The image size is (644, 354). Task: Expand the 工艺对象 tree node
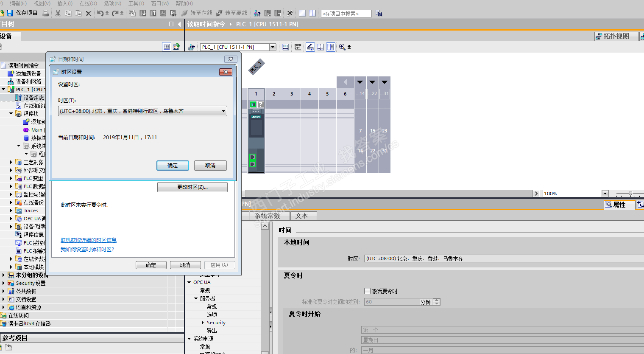[11, 162]
